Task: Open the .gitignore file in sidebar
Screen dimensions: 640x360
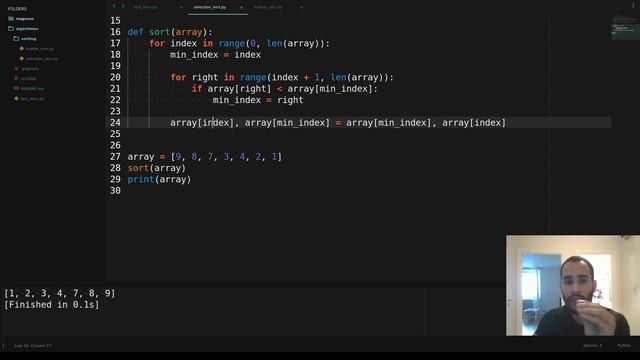Action: (27, 69)
